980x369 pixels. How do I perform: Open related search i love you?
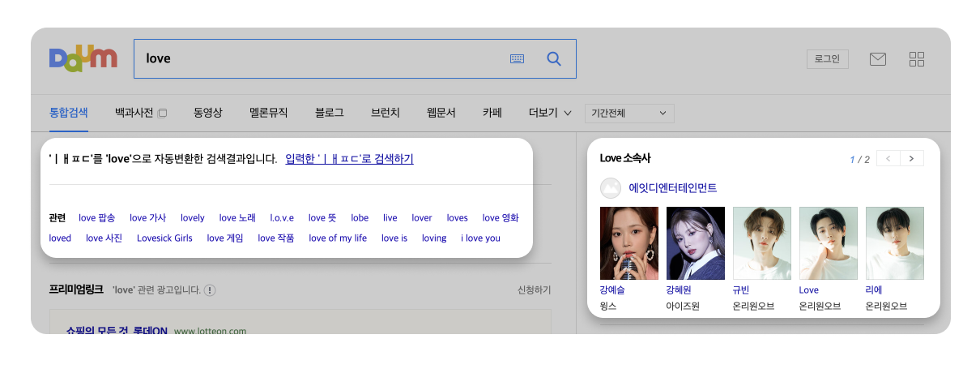[481, 238]
